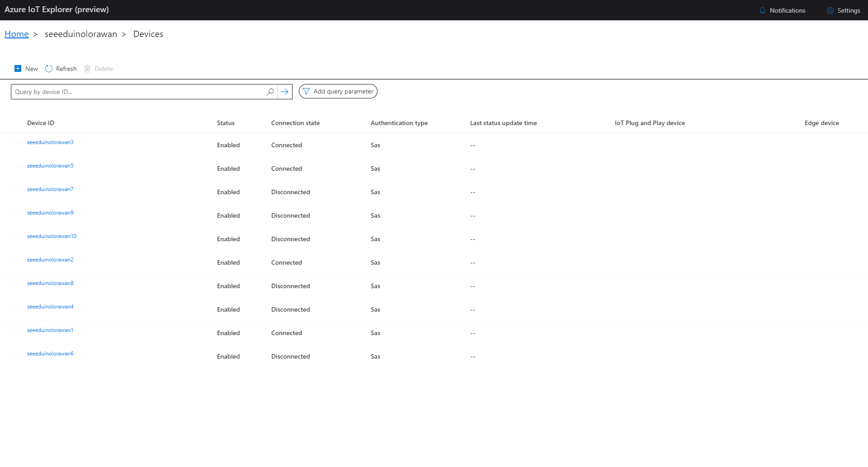Open device seeeduinolorawan10

pos(52,236)
